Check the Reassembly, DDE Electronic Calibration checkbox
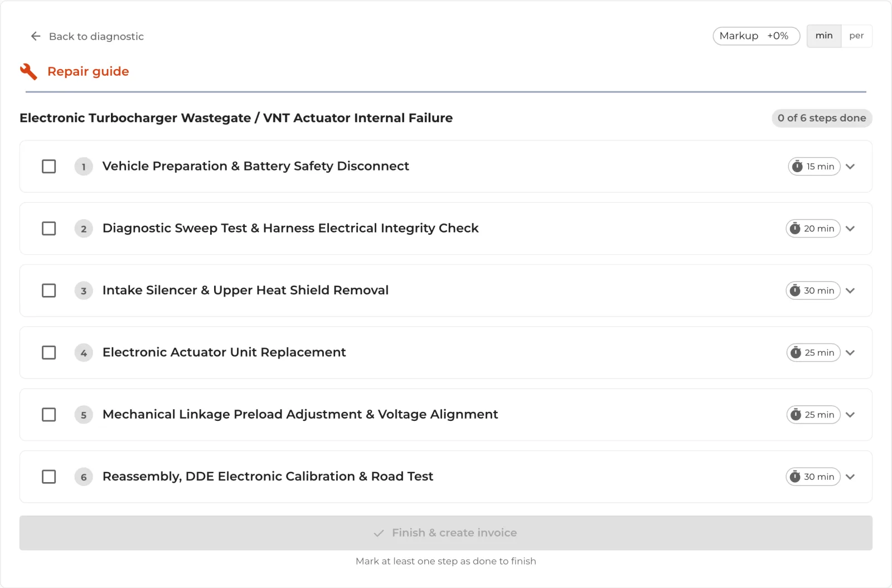This screenshot has height=588, width=892. point(49,477)
